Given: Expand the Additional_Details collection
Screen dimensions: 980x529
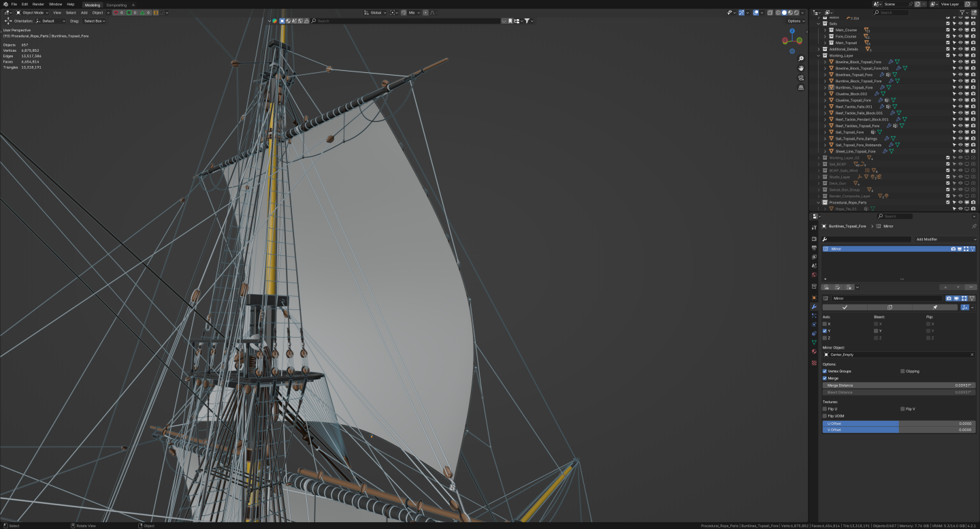Looking at the screenshot, I should point(819,49).
